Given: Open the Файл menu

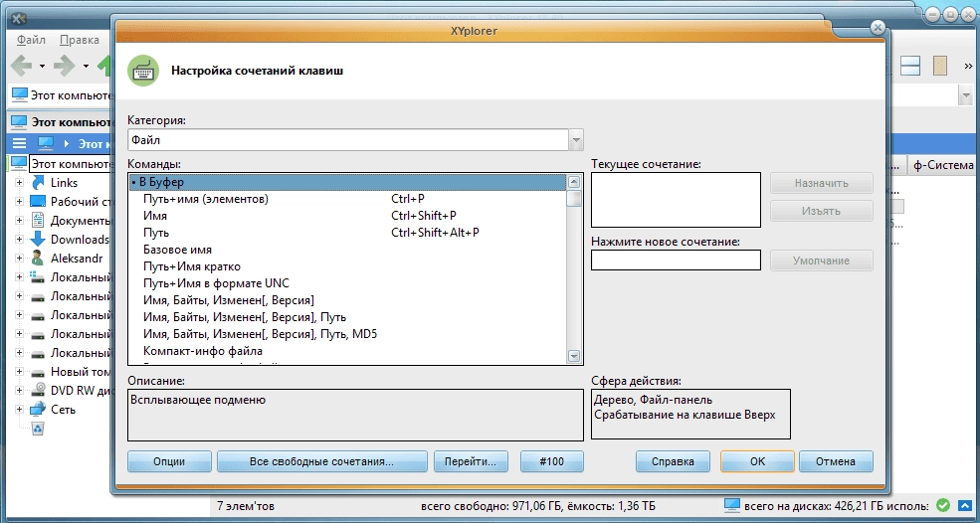Looking at the screenshot, I should tap(31, 40).
